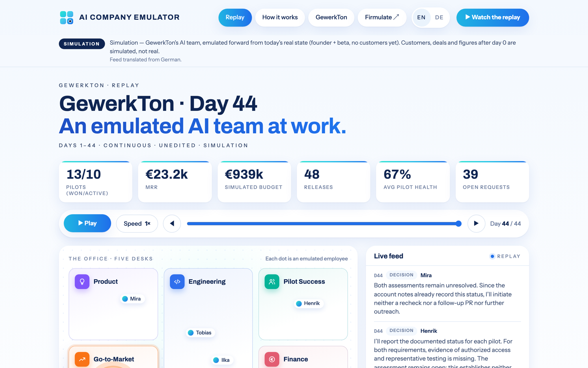Open the How it works page
This screenshot has width=588, height=368.
pyautogui.click(x=280, y=17)
